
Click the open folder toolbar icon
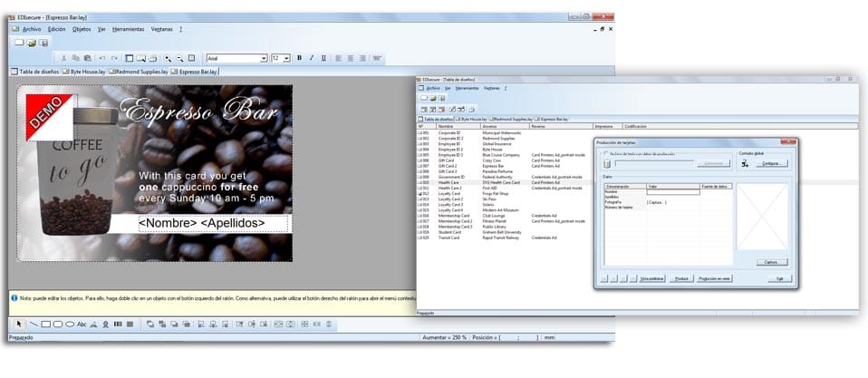click(x=31, y=43)
